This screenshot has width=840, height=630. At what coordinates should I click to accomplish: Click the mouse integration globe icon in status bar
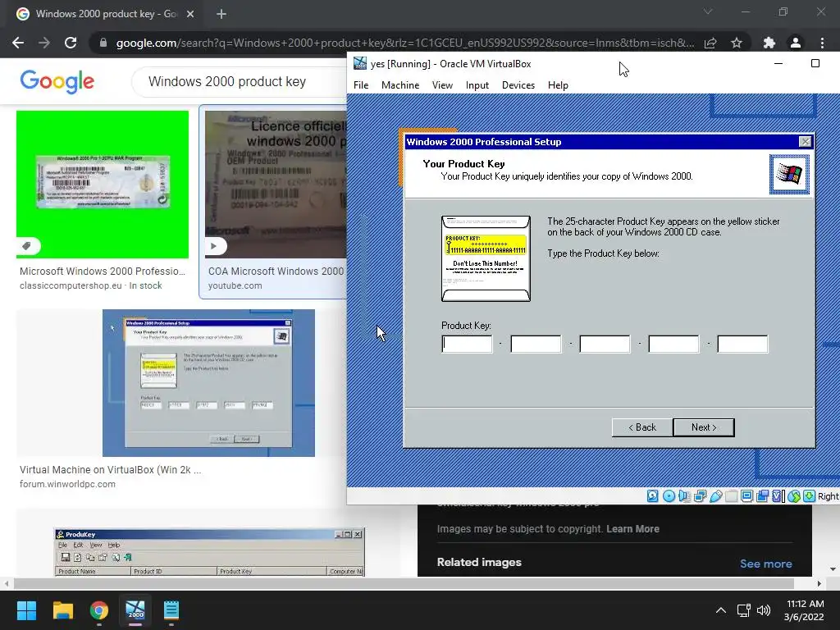click(x=793, y=496)
